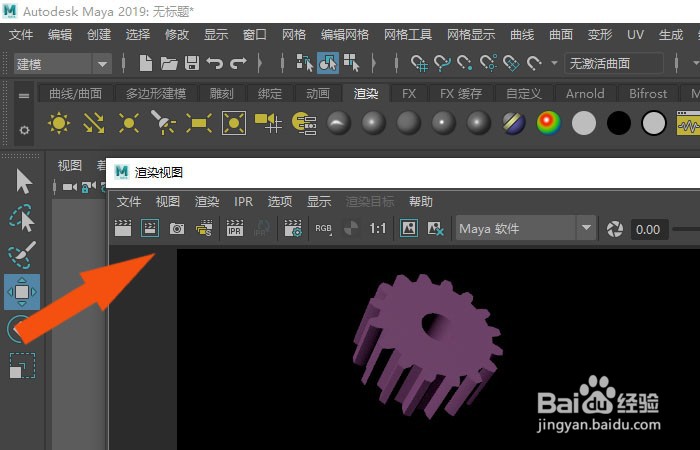The height and width of the screenshot is (450, 700).
Task: Switch to the Bifrost shelf tab
Action: point(648,93)
